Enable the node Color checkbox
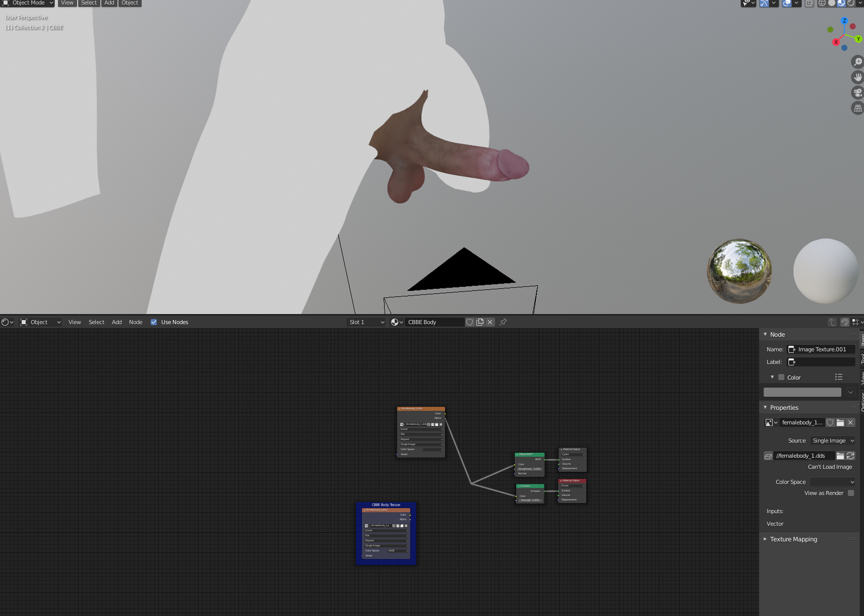The image size is (864, 616). pyautogui.click(x=781, y=377)
